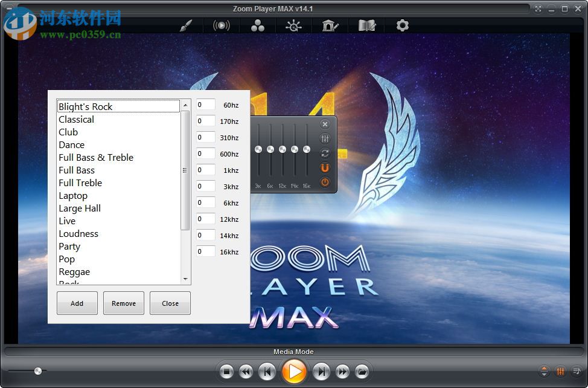This screenshot has height=388, width=588.
Task: Click the Add preset button
Action: (x=77, y=303)
